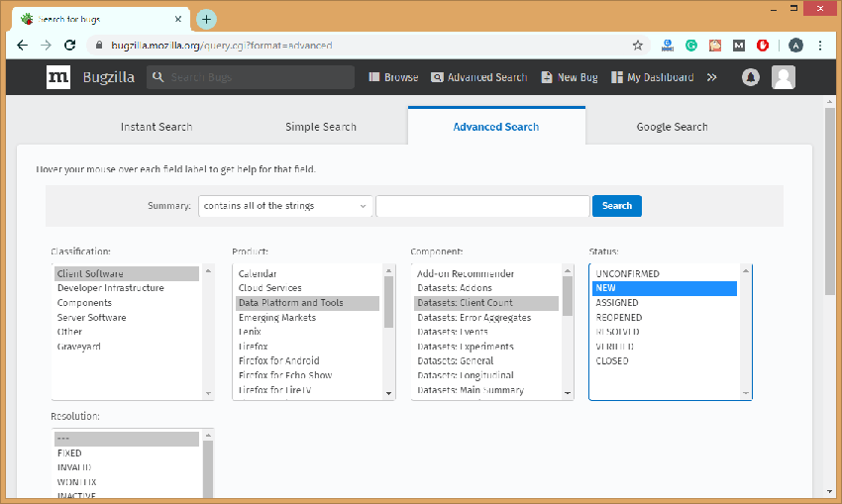Minimize the browser window
Viewport: 842px width, 504px height.
(774, 9)
